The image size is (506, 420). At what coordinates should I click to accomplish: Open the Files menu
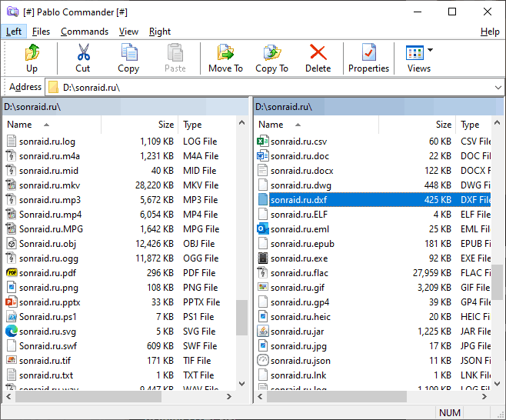coord(41,32)
